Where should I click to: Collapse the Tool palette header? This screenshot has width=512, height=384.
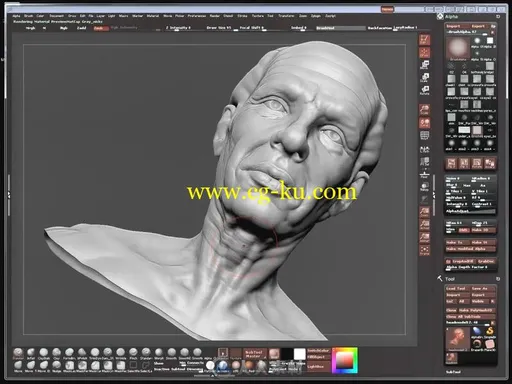450,279
